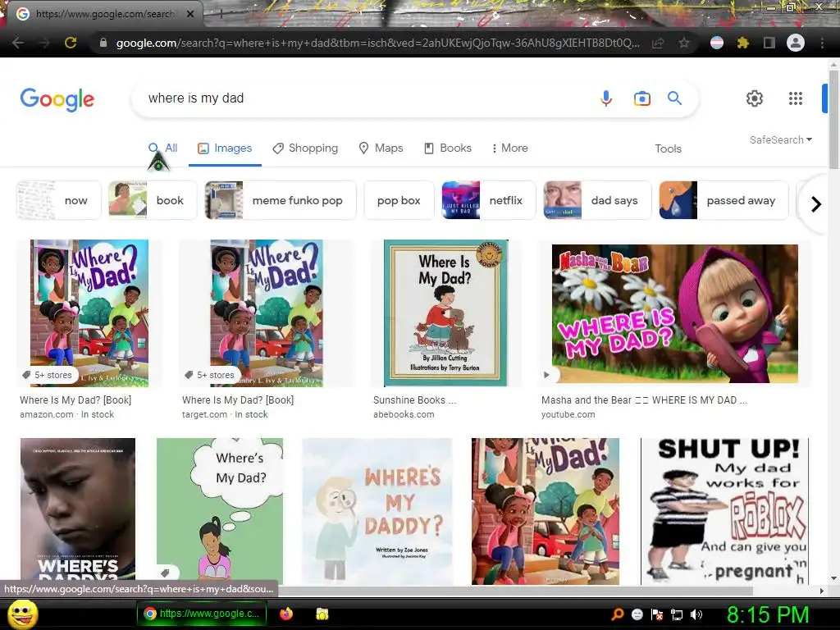Open a new browser tab
Viewport: 840px width, 630px height.
pyautogui.click(x=220, y=14)
